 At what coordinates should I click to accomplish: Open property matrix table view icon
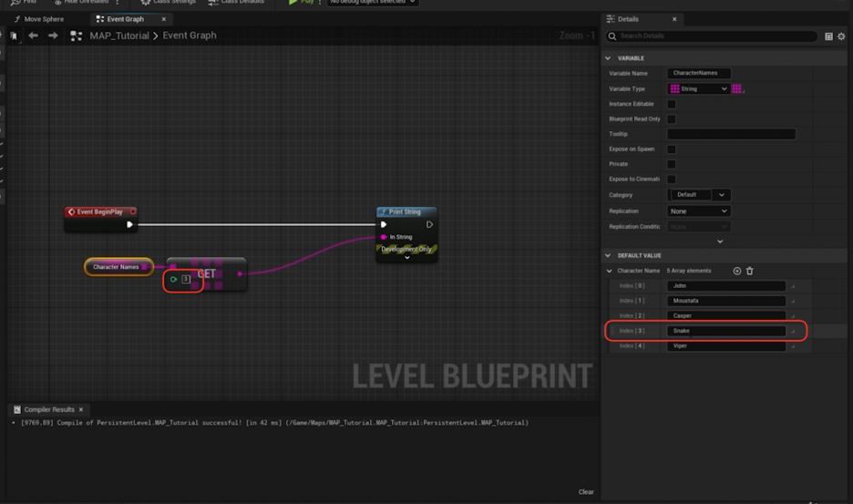828,36
